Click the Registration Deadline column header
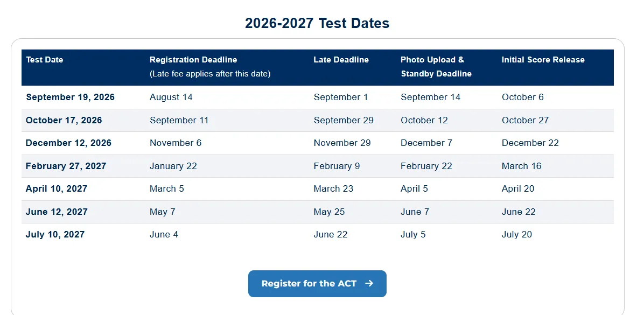Screen dimensions: 644x315 pyautogui.click(x=193, y=60)
